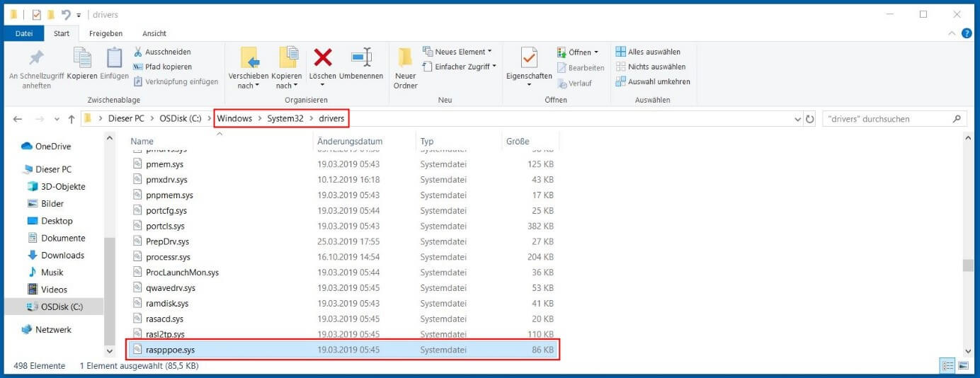Image resolution: width=980 pixels, height=378 pixels.
Task: Switch to the Start ribbon tab
Action: tap(62, 33)
